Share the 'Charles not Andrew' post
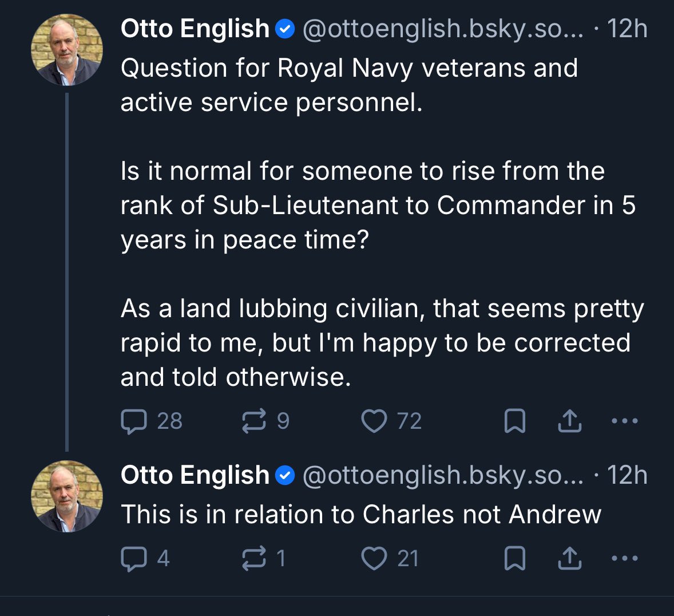 [x=569, y=559]
